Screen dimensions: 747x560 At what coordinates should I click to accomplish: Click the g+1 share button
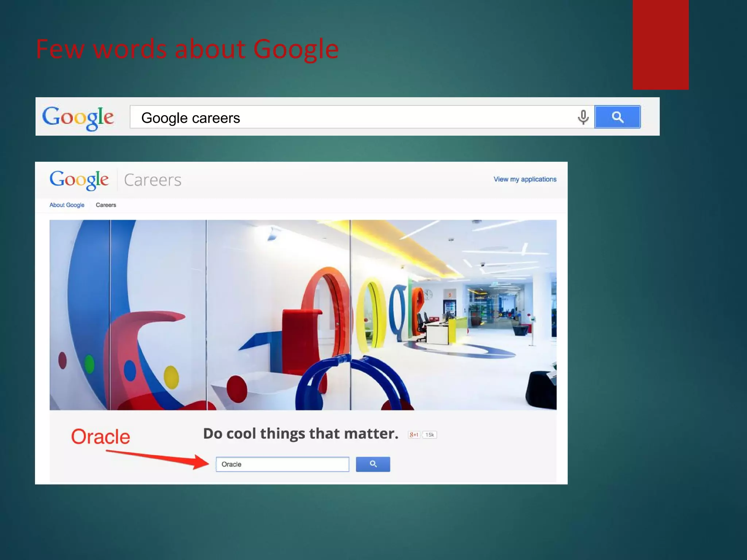[414, 435]
